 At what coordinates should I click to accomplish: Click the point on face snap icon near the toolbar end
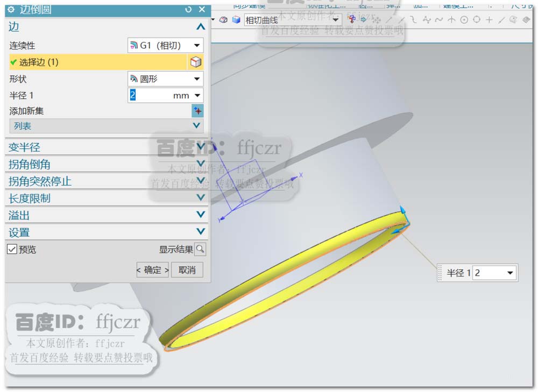[x=514, y=20]
